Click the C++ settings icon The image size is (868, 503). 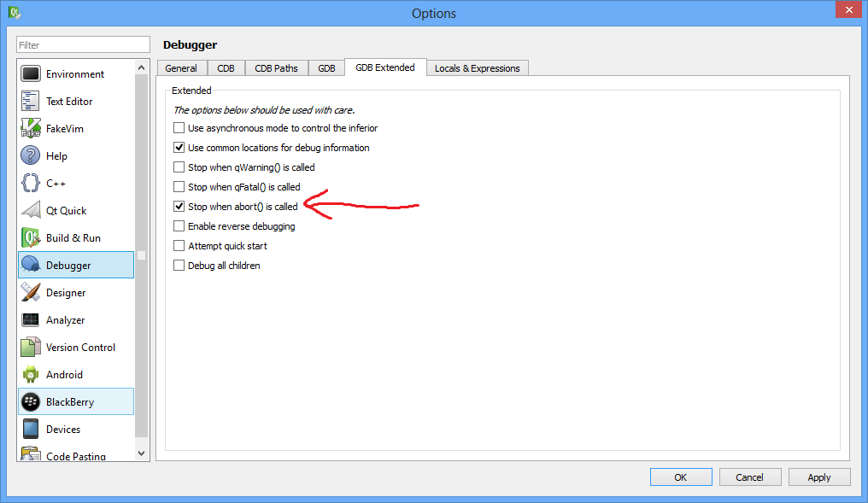(28, 183)
